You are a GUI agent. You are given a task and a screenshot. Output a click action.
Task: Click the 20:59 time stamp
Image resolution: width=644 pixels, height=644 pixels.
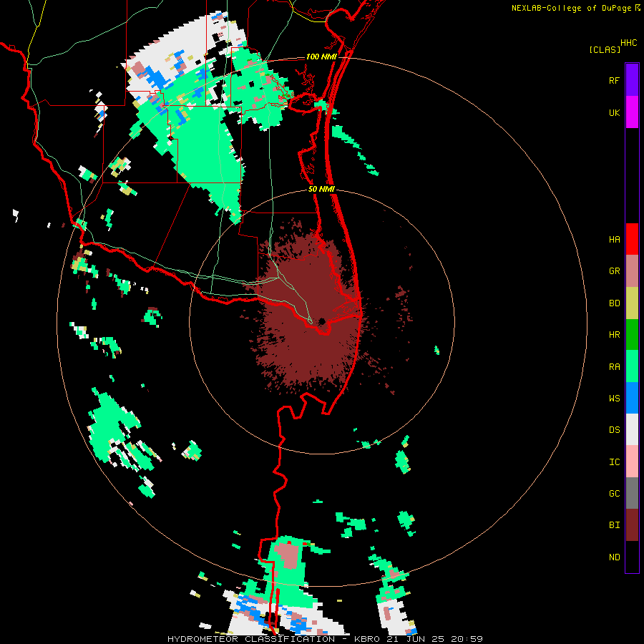[467, 639]
